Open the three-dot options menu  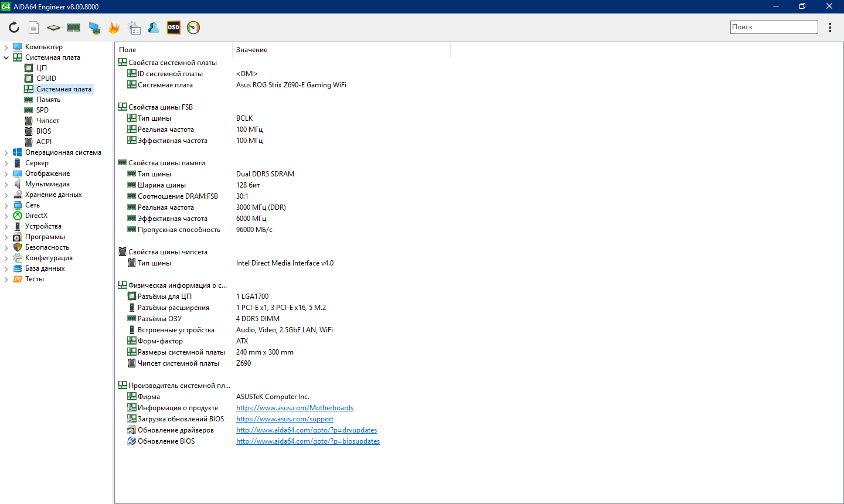(830, 28)
